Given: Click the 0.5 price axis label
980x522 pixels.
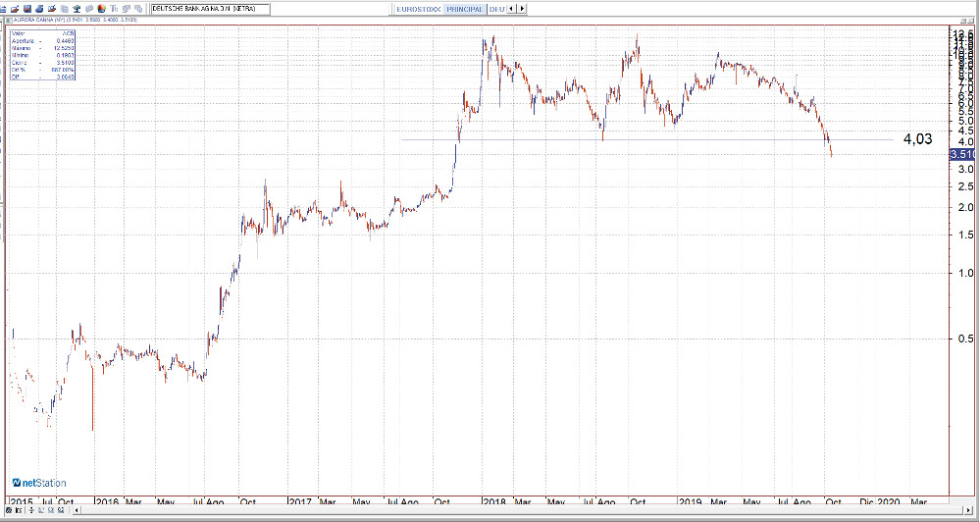Looking at the screenshot, I should (965, 339).
